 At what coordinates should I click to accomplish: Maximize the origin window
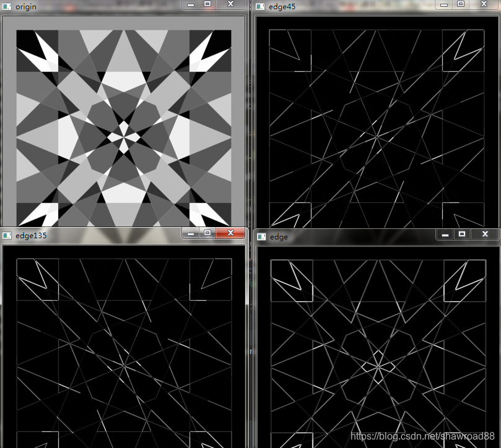click(x=207, y=4)
